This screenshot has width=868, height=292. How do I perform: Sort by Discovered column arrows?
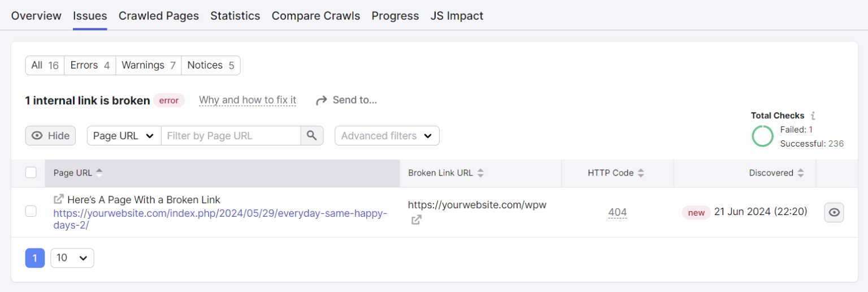click(x=801, y=173)
